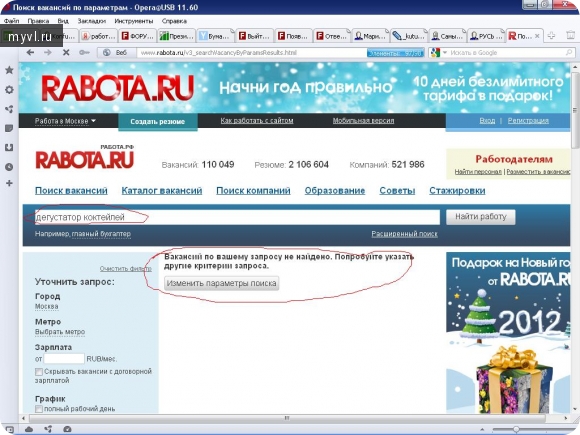Click the magnifier in the Google search field

coord(569,53)
